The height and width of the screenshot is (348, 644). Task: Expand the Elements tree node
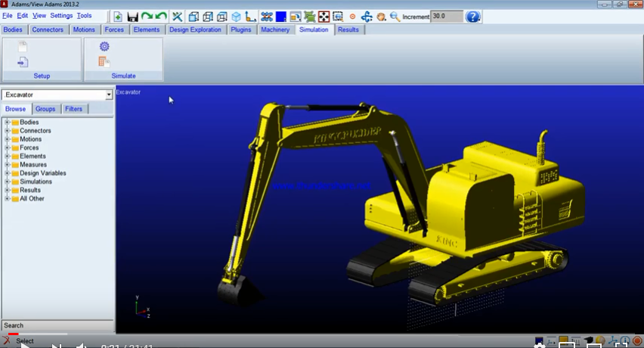[x=7, y=156]
